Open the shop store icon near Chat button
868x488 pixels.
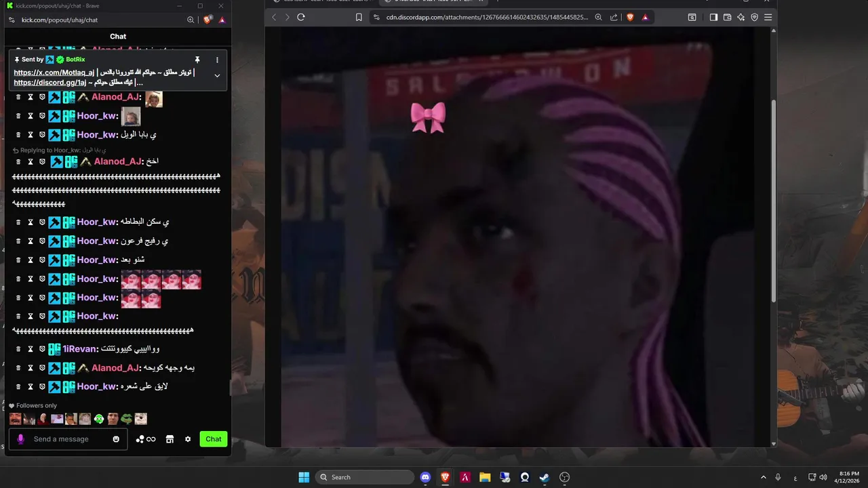[x=170, y=439]
